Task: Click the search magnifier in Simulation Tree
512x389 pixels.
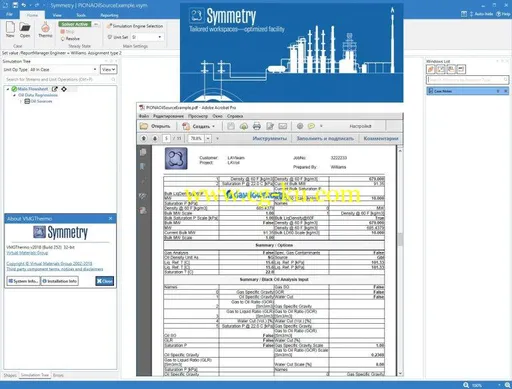Action: (113, 79)
